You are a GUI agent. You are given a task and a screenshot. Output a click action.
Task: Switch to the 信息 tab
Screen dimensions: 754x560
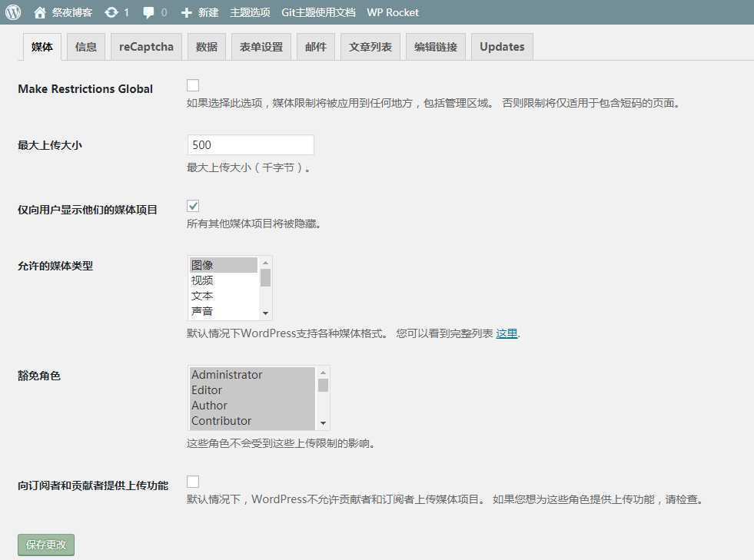pyautogui.click(x=85, y=47)
